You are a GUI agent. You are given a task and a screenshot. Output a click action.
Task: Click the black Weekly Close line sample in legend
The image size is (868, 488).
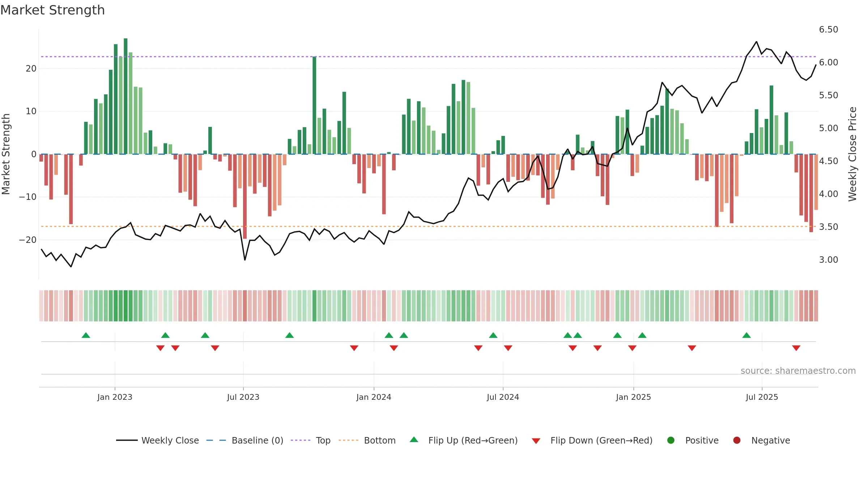[x=127, y=440]
